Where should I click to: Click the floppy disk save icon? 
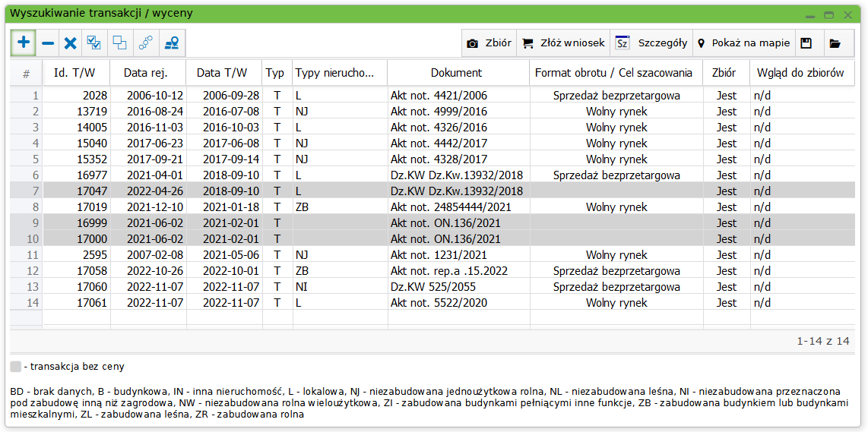point(806,43)
